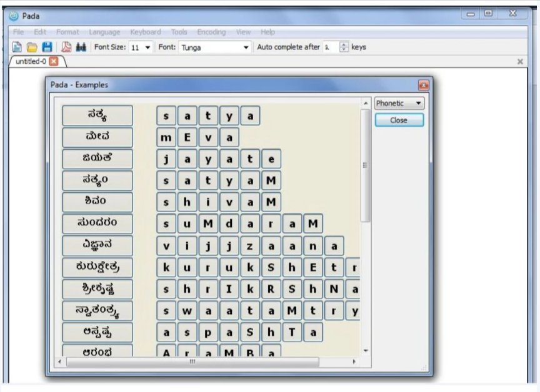Click the ವಿಜ್ಞಾನ example word button
This screenshot has width=540, height=392.
point(97,245)
